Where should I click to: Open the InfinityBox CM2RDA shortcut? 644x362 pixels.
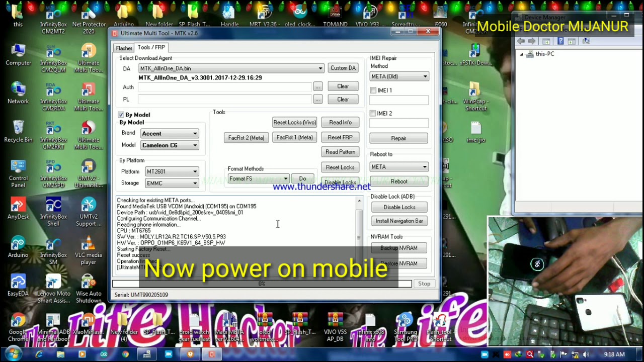[53, 97]
